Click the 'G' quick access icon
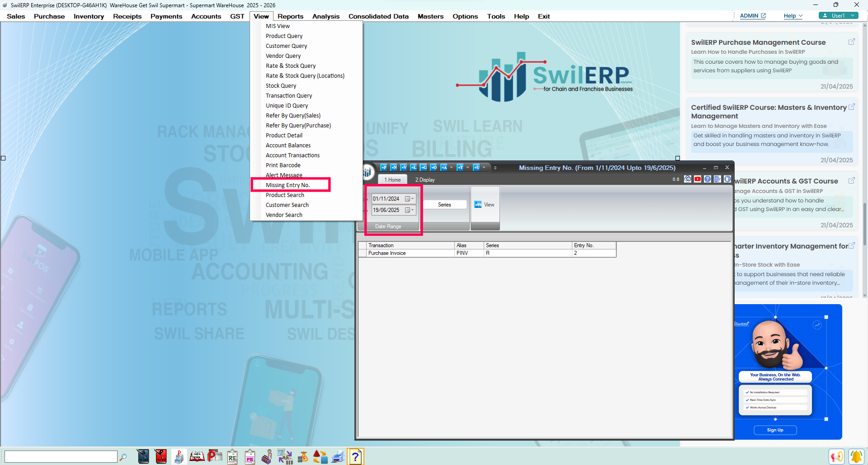This screenshot has height=465, width=868. [424, 168]
